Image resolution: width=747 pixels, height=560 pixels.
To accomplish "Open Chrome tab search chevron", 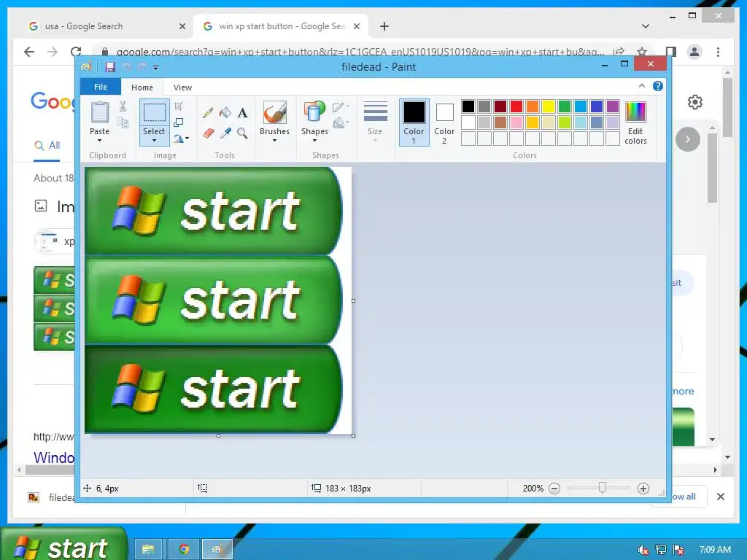I will click(646, 26).
